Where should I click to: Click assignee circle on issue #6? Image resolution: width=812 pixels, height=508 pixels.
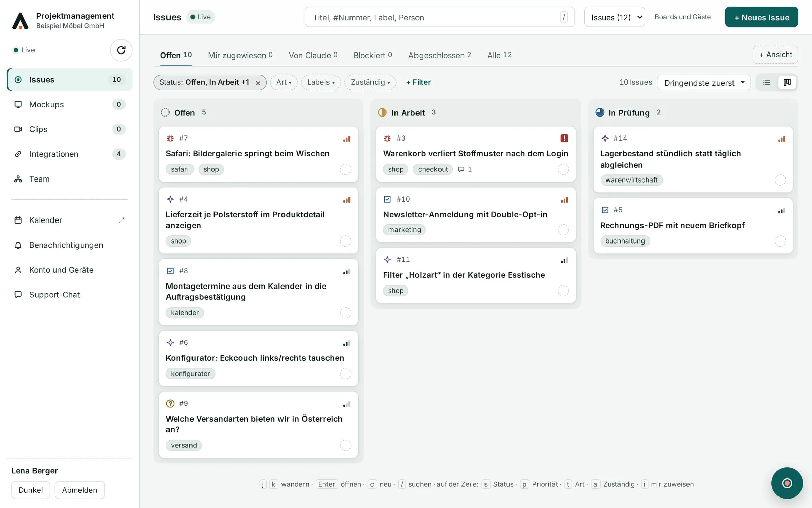pos(345,374)
